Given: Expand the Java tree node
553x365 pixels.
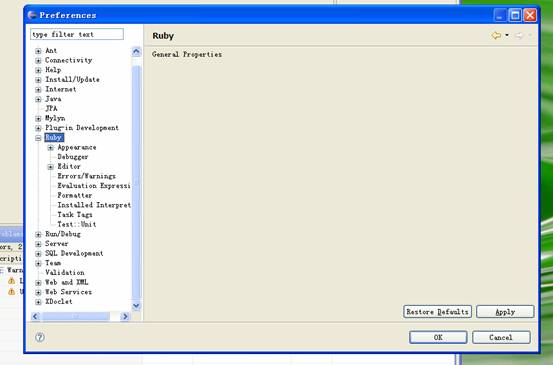Looking at the screenshot, I should click(x=38, y=99).
